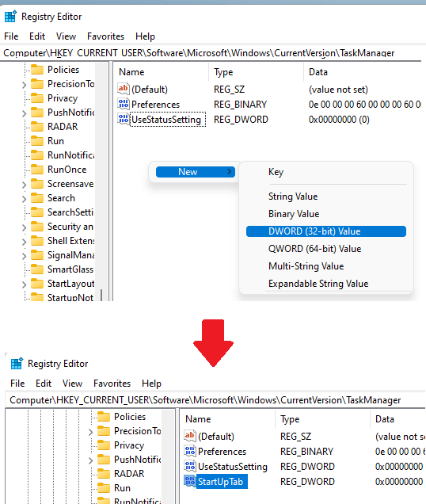
Task: Click the Privacy folder icon in the upper tree
Action: [37, 97]
